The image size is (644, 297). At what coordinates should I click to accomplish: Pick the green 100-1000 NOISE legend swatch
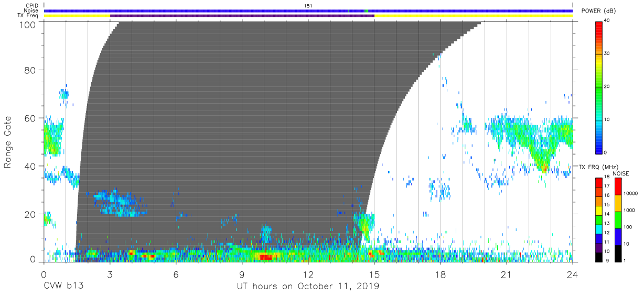click(x=617, y=219)
